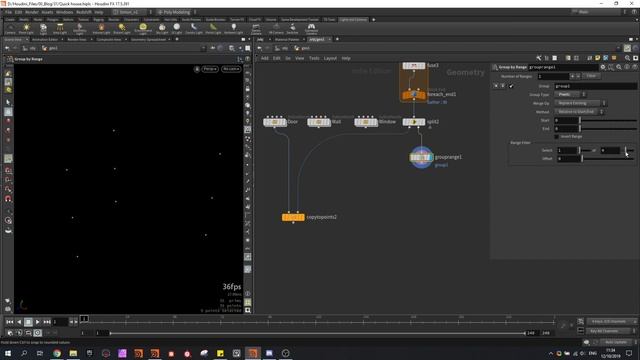The width and height of the screenshot is (640, 360).
Task: Open Chrome from taskbar
Action: [x=57, y=353]
